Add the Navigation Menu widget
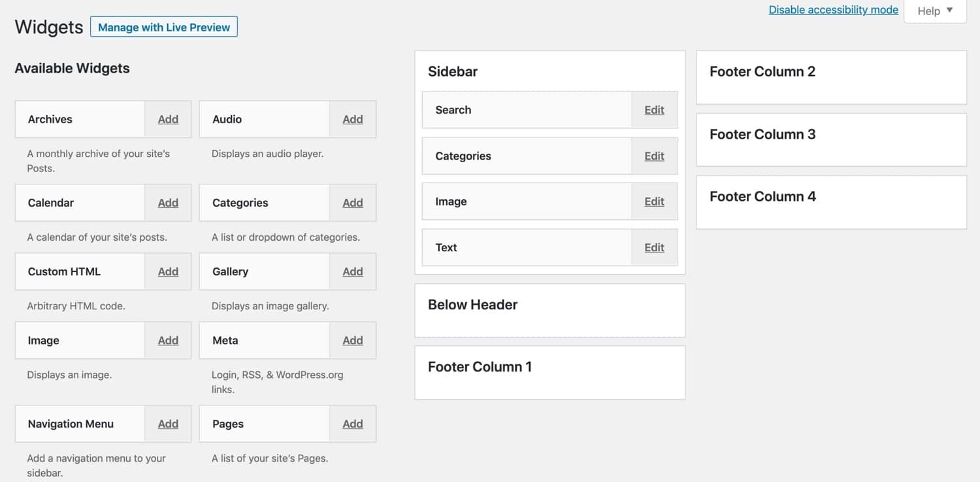Screen dimensions: 980x482 coord(167,424)
